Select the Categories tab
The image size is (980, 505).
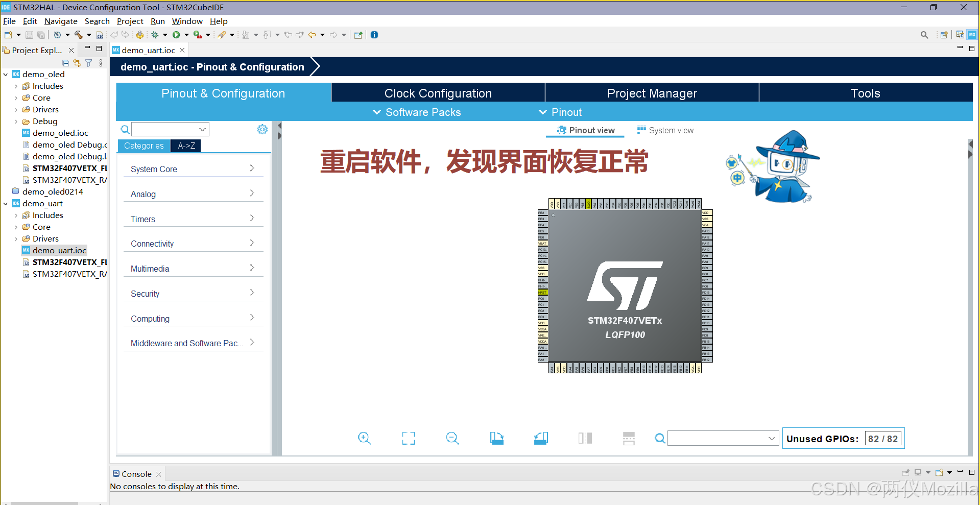point(144,146)
